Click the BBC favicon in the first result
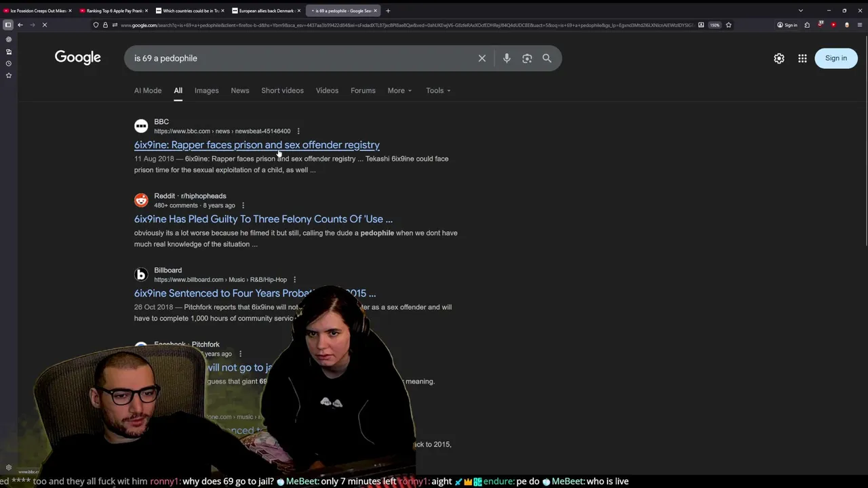The width and height of the screenshot is (868, 488). pos(141,126)
